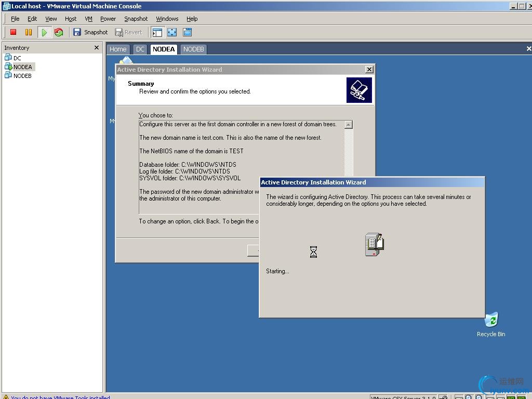
Task: Open the Power menu
Action: click(108, 19)
